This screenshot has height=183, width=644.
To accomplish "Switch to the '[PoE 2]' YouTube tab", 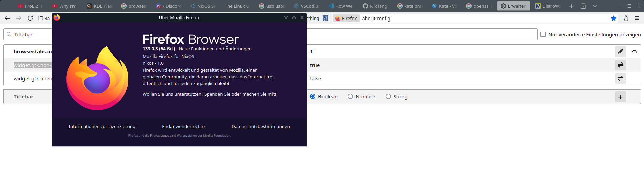I will coord(30,6).
